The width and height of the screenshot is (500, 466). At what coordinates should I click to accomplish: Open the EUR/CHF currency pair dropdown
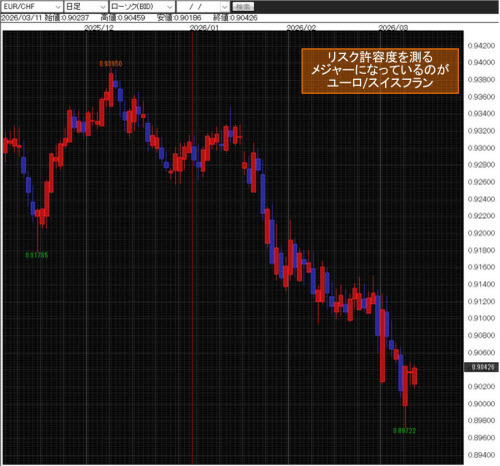tap(31, 6)
